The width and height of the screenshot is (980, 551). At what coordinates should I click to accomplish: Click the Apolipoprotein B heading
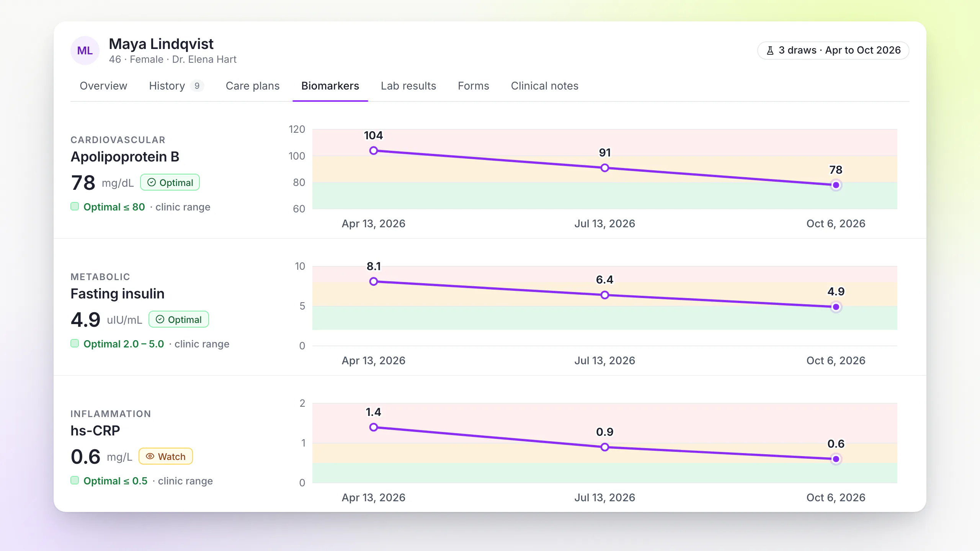click(125, 157)
